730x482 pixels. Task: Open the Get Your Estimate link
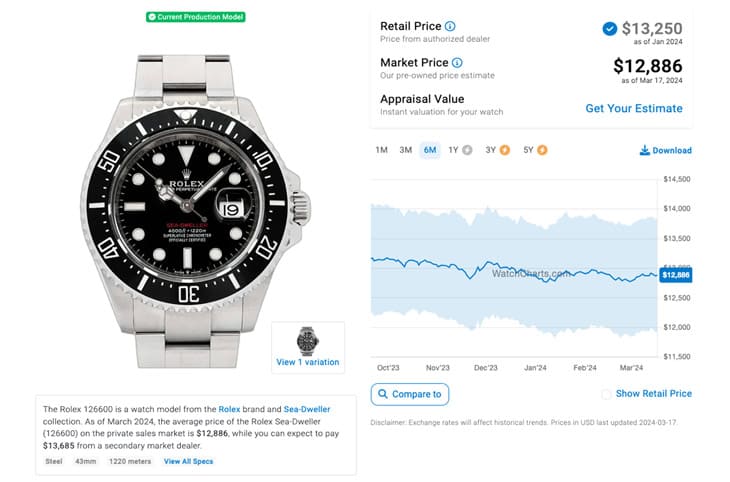tap(634, 109)
